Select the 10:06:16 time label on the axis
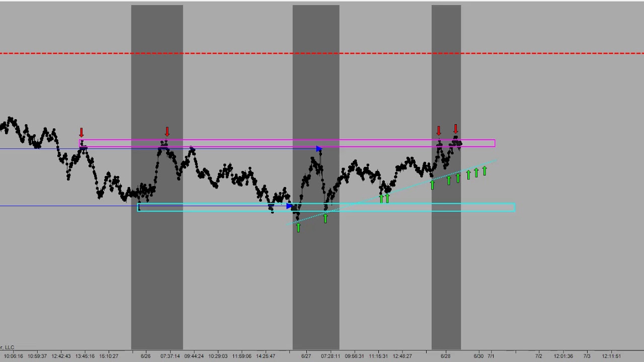Viewport: 644px width, 362px height. [x=13, y=356]
